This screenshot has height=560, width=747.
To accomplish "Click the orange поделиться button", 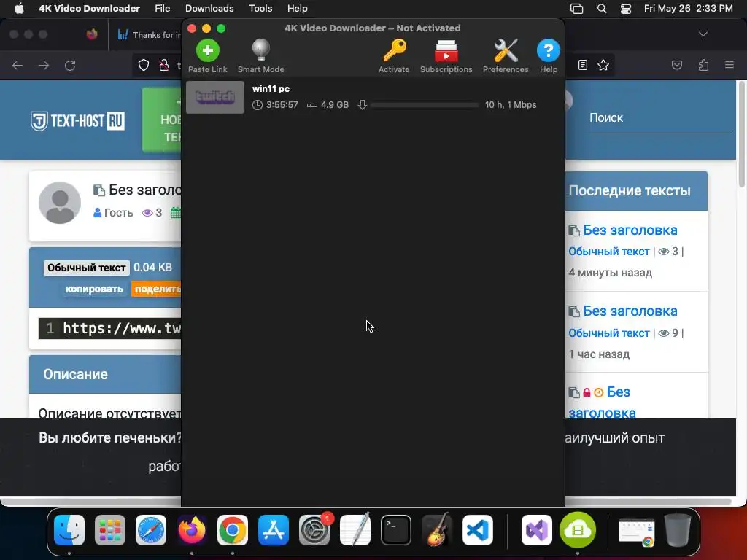I will click(156, 289).
